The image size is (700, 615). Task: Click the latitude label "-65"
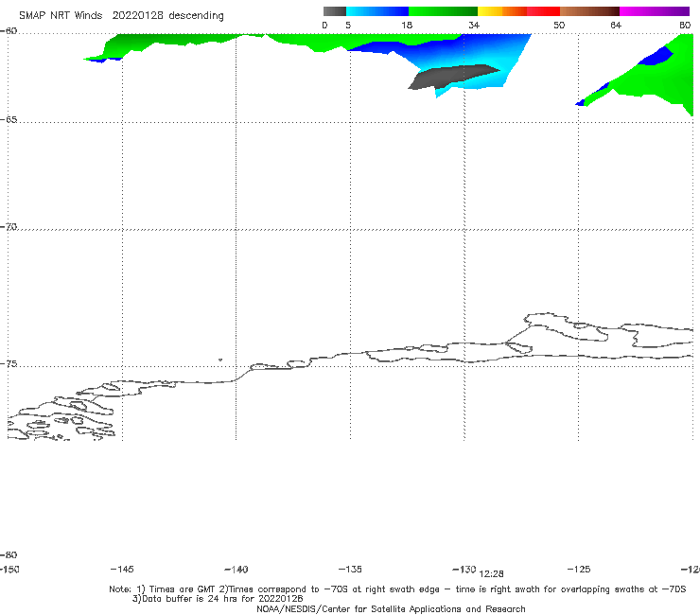point(9,120)
